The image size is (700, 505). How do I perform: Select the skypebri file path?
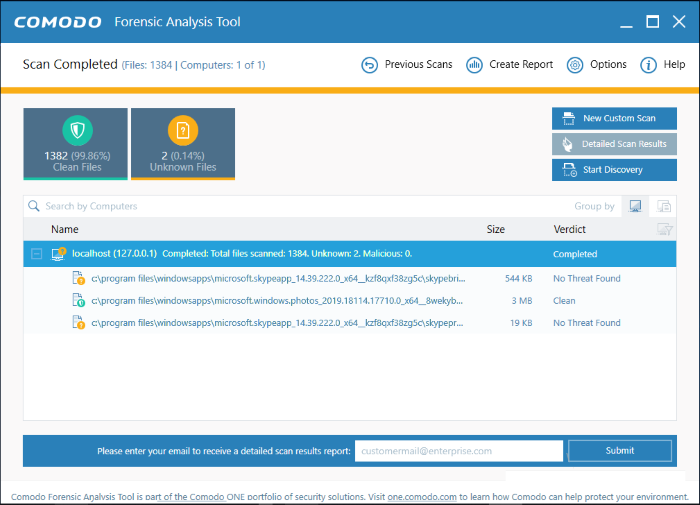click(x=278, y=279)
